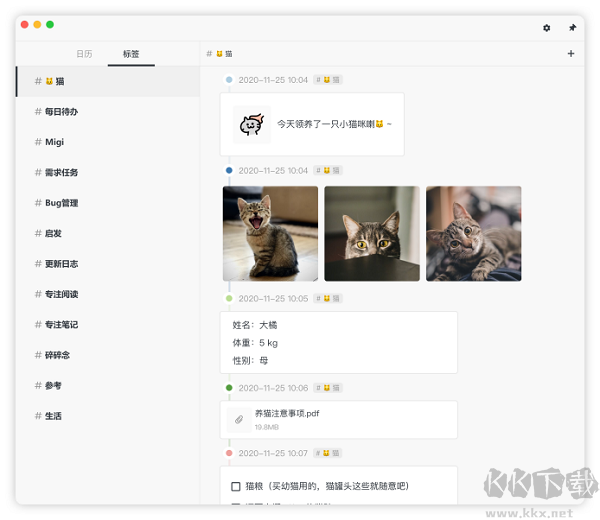The height and width of the screenshot is (520, 600).
Task: Open the yawning kitten photo
Action: point(270,233)
